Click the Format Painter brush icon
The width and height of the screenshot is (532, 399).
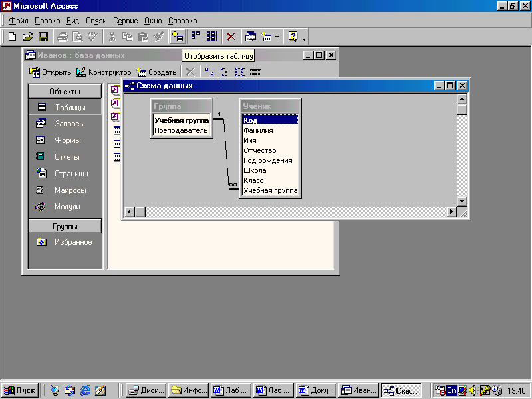[x=158, y=37]
